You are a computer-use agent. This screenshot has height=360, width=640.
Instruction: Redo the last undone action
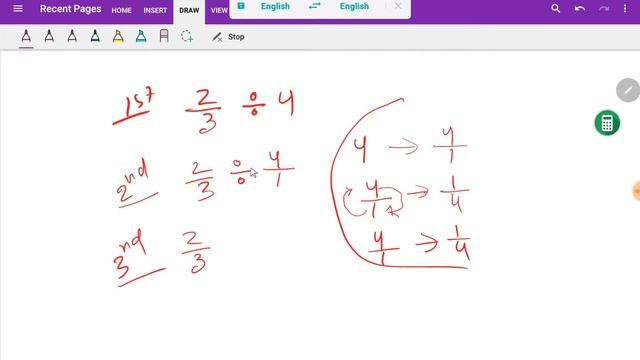tap(604, 9)
